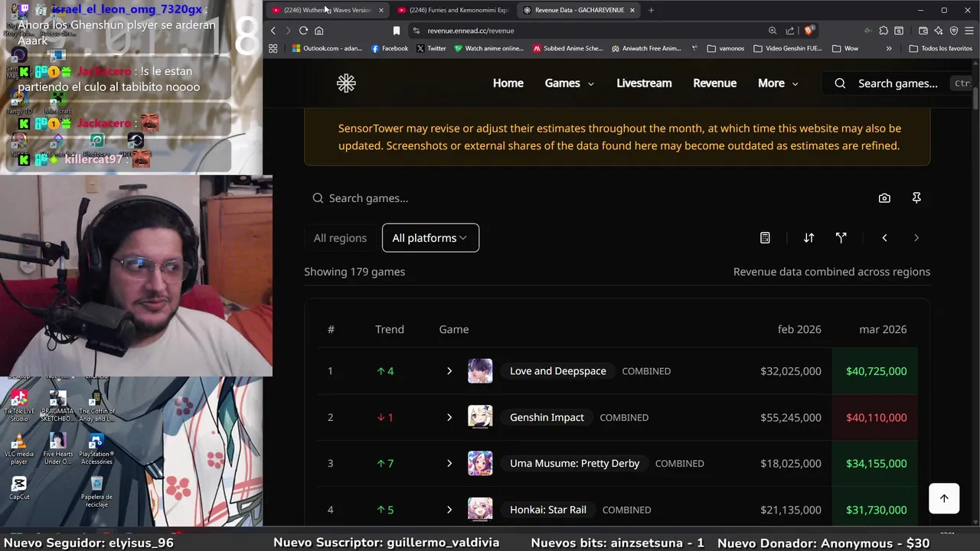Image resolution: width=980 pixels, height=551 pixels.
Task: Open the Outlook.com bookmark
Action: [x=327, y=48]
